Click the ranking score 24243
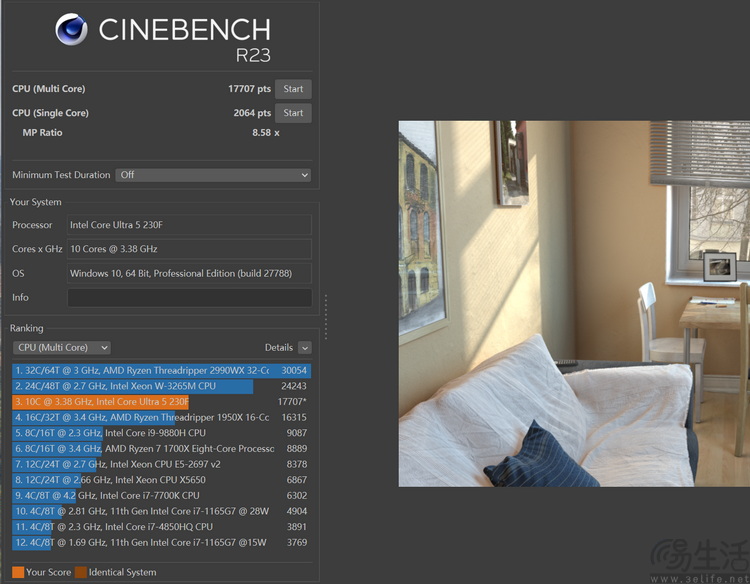This screenshot has height=584, width=750. (294, 386)
